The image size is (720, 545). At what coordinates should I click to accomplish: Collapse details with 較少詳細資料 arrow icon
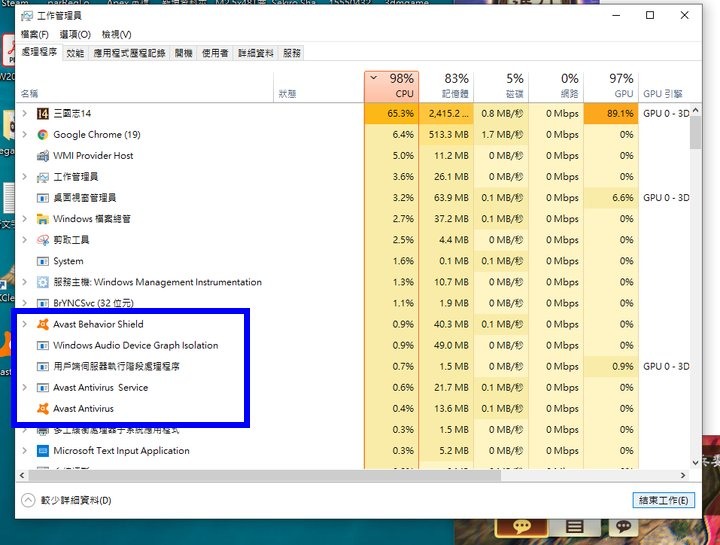pyautogui.click(x=28, y=500)
